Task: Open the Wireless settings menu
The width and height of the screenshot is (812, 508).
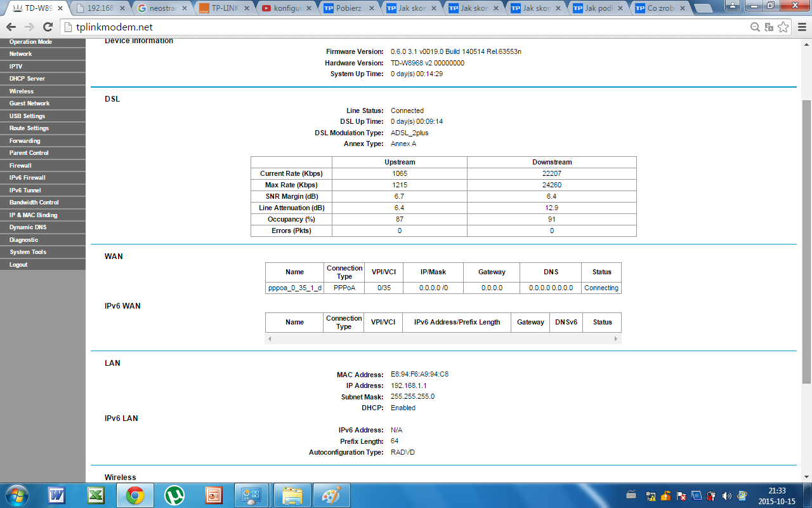Action: click(x=22, y=91)
